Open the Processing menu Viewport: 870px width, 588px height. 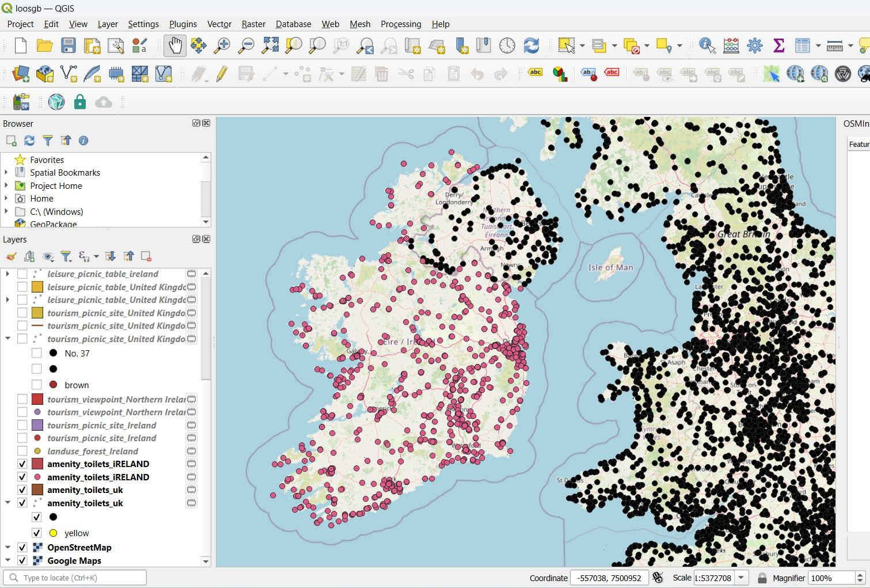tap(401, 24)
